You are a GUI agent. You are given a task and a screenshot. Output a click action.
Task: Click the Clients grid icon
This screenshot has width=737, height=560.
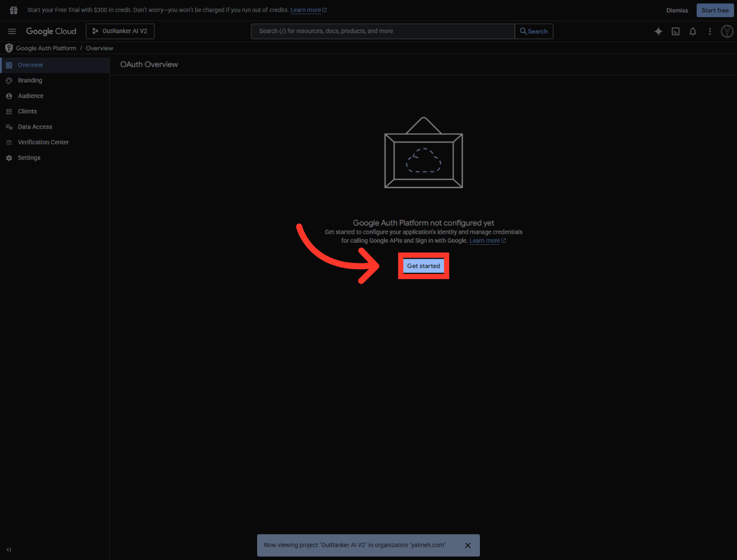click(9, 111)
